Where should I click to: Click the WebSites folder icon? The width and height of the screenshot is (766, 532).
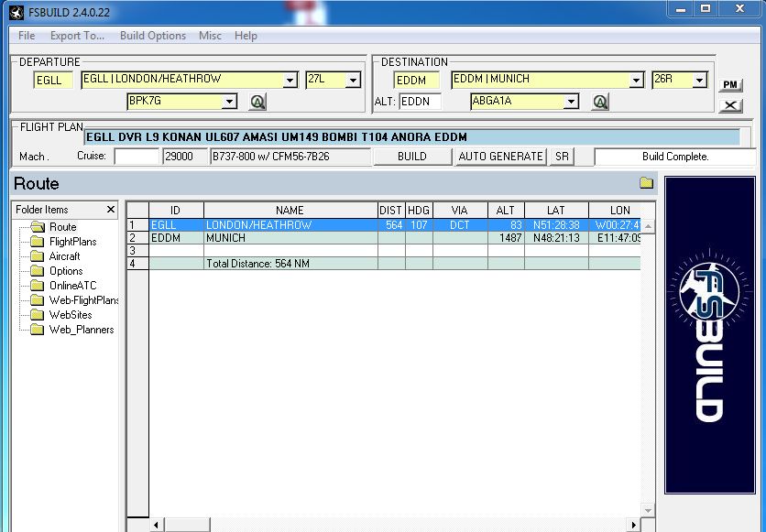pos(38,315)
